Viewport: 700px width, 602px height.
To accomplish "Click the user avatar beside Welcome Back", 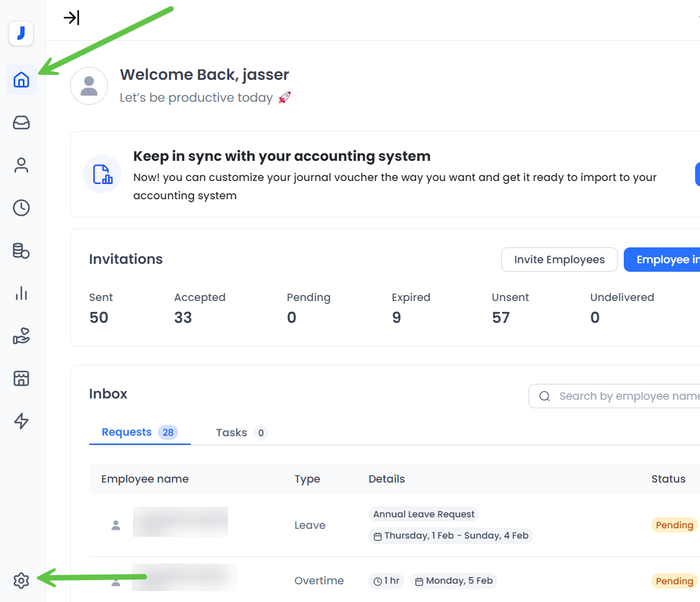I will [89, 86].
